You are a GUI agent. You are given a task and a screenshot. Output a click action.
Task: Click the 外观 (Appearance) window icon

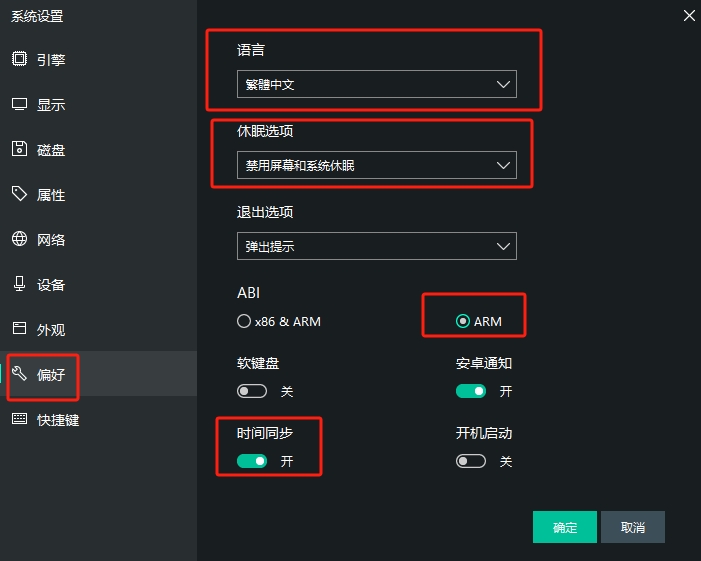(19, 329)
